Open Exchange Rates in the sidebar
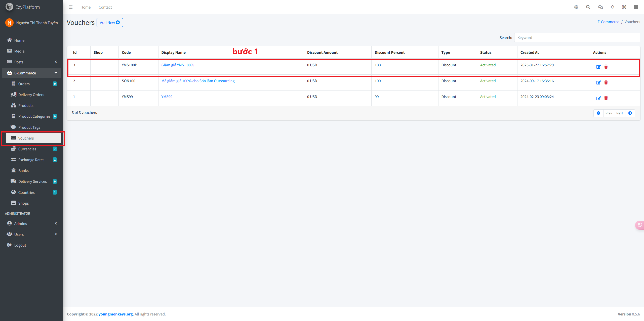 coord(33,160)
